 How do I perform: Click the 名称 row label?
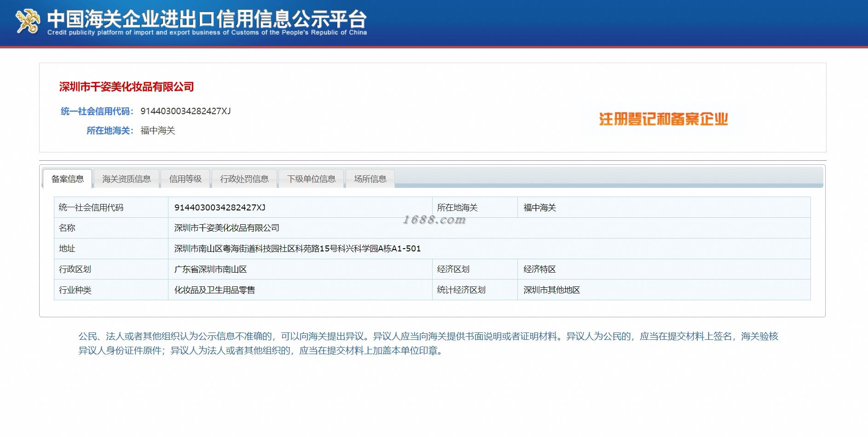point(67,227)
